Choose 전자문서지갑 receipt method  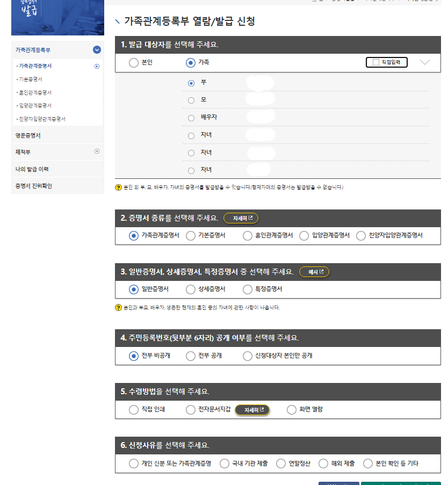coord(191,410)
